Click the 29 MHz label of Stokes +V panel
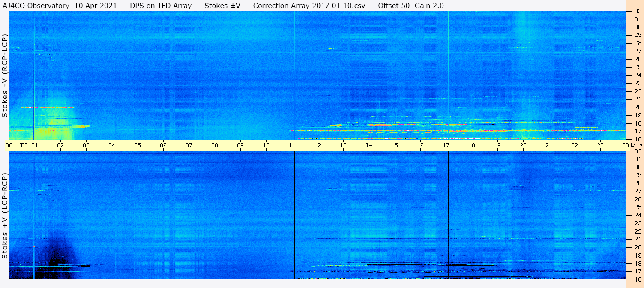This screenshot has height=288, width=644. 638,175
